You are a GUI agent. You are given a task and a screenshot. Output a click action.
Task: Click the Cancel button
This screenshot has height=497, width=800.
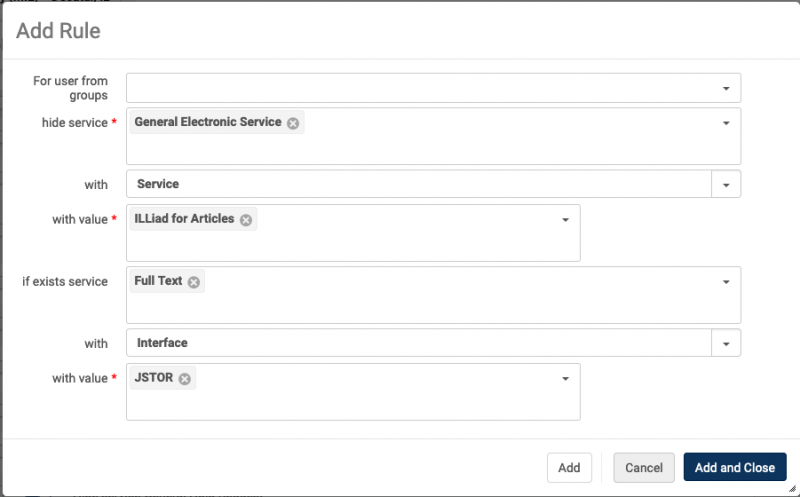coord(644,467)
